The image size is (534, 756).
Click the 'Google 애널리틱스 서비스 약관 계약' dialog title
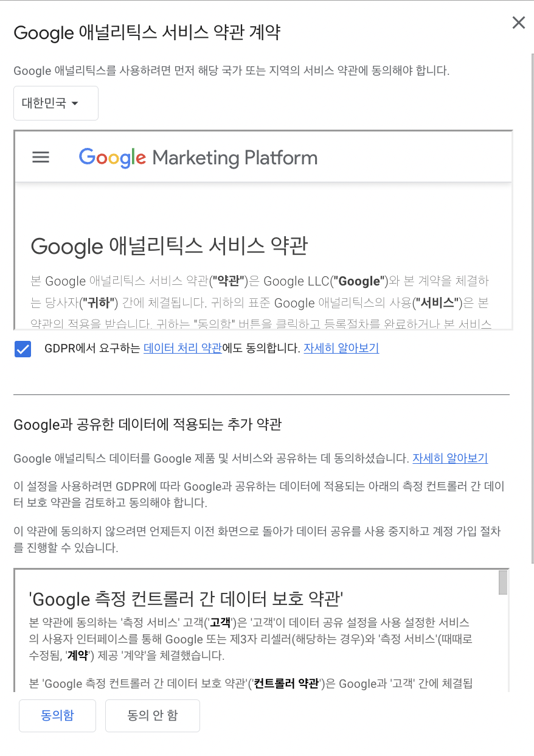pyautogui.click(x=147, y=32)
